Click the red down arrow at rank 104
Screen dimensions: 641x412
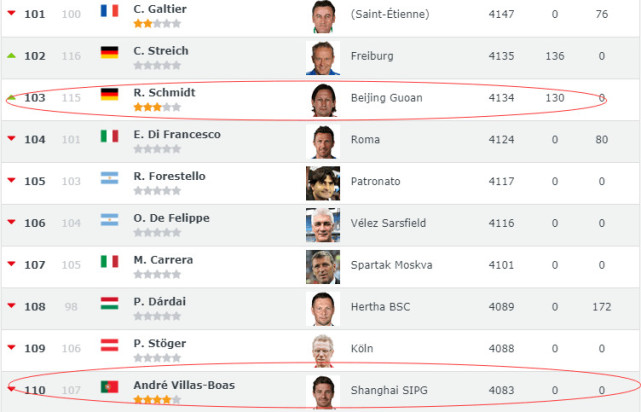click(11, 139)
